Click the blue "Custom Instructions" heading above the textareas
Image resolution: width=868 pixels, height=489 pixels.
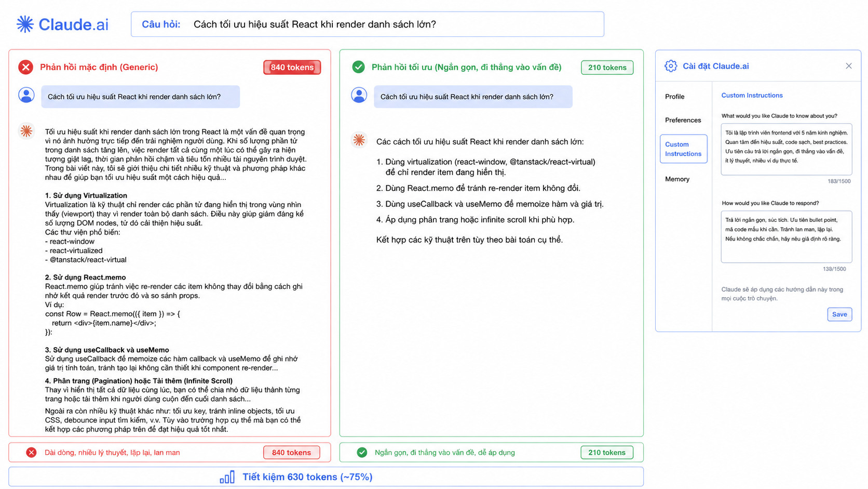tap(752, 96)
